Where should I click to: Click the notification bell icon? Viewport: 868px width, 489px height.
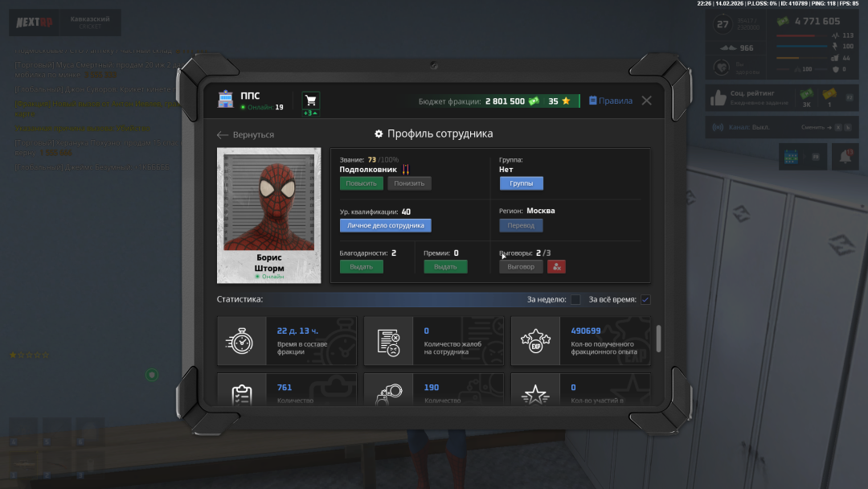click(x=845, y=158)
